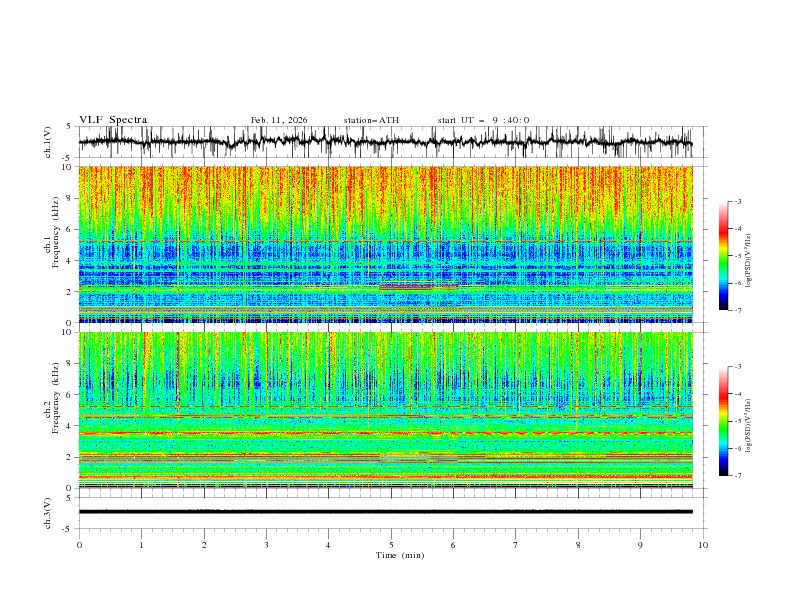
Task: Click the "5" tick on the time axis
Action: click(x=391, y=545)
